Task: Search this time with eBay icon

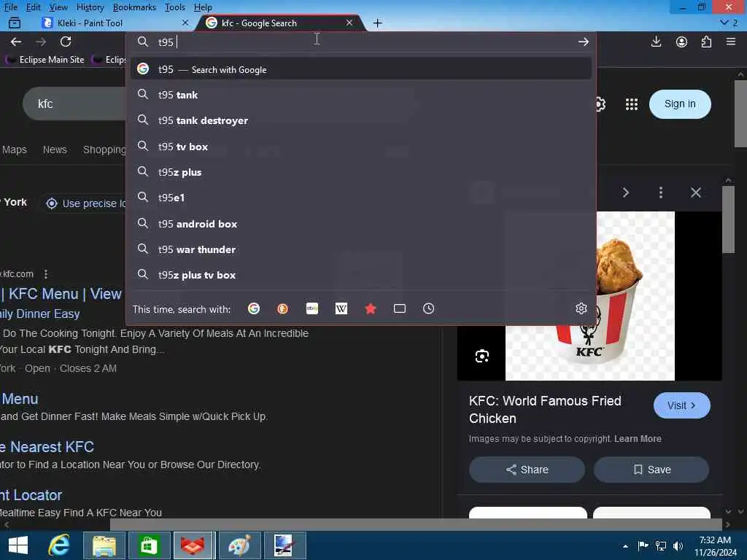Action: point(312,308)
